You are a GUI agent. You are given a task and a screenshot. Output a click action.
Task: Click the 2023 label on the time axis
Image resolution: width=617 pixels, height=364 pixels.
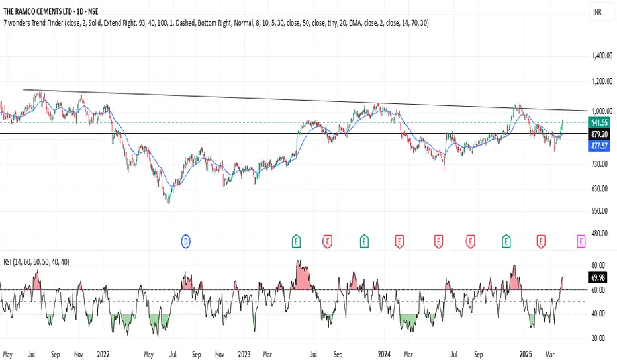click(244, 354)
